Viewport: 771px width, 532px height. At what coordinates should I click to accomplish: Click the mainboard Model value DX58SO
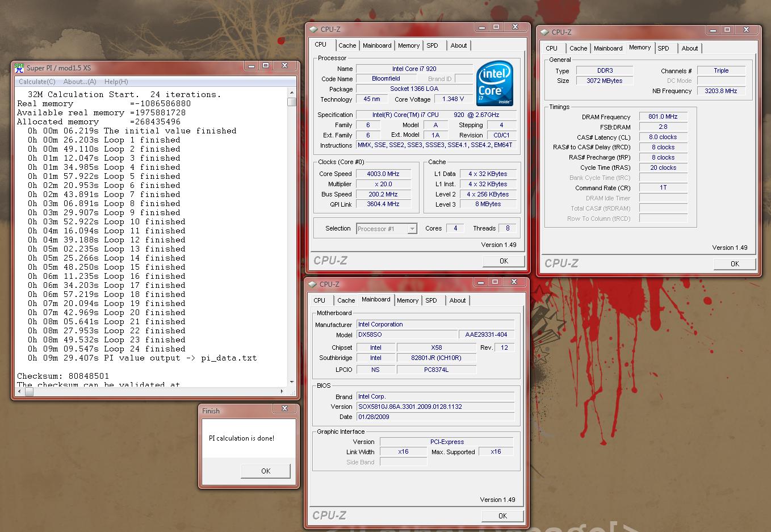point(407,335)
